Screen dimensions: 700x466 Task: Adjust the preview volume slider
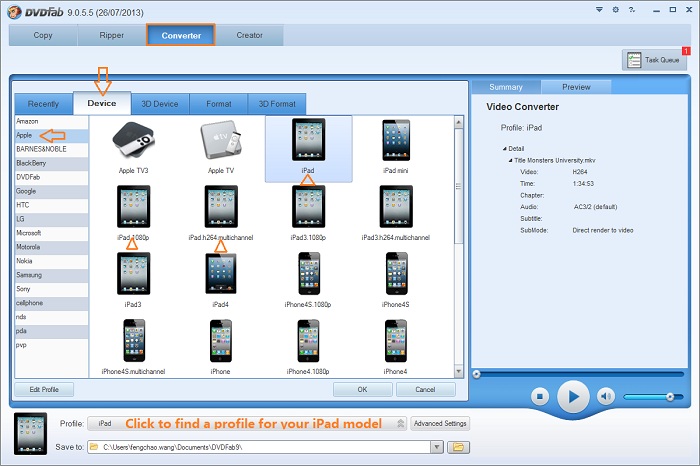coord(654,397)
